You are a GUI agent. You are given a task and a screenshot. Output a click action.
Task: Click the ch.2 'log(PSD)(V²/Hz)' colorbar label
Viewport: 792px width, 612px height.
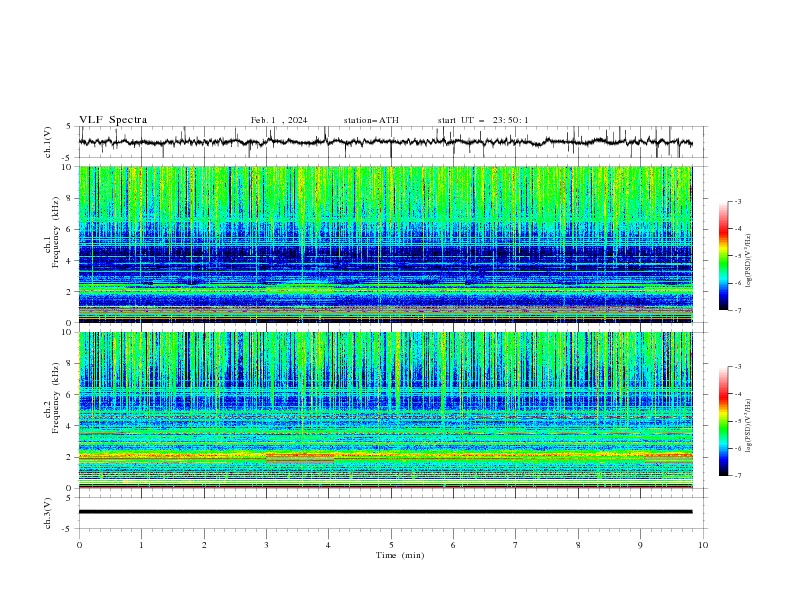tap(749, 426)
